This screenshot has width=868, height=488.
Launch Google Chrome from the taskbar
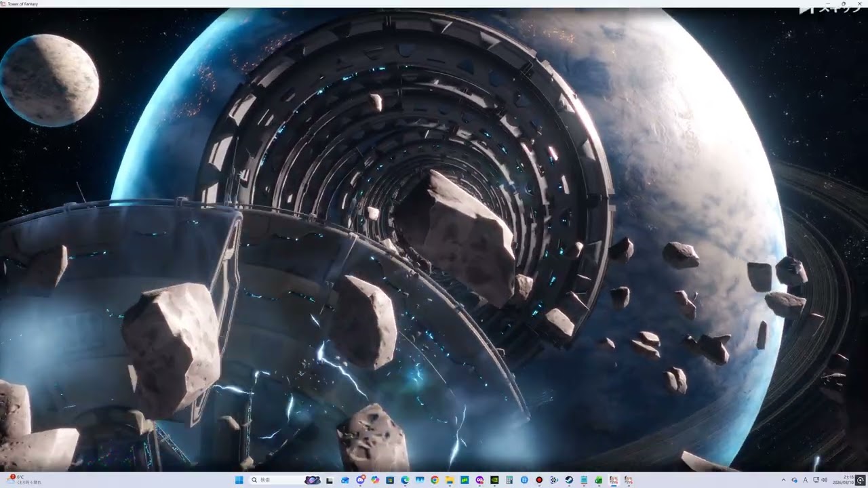[x=435, y=480]
